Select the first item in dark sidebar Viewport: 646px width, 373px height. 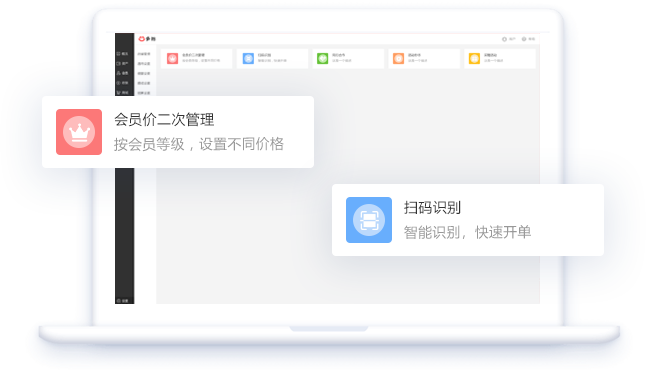coord(122,54)
